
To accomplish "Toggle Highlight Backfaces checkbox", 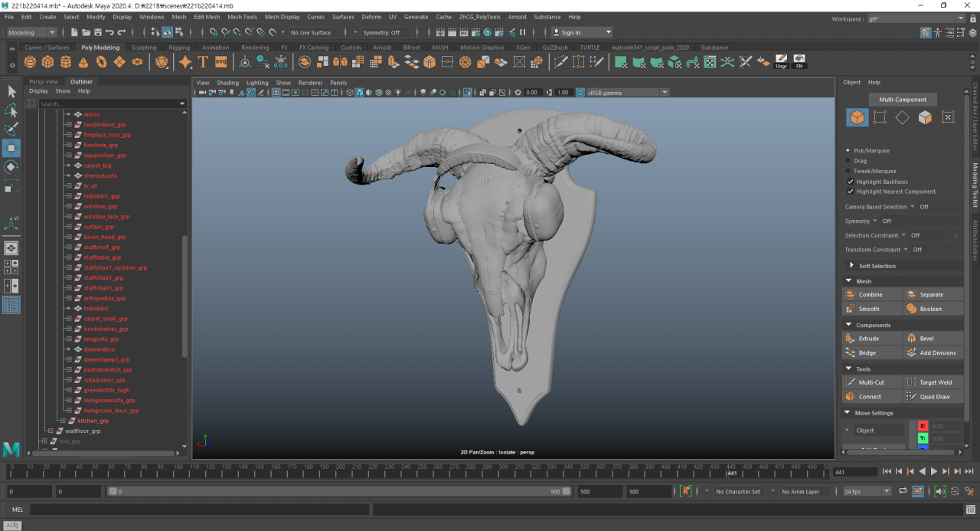I will tap(850, 182).
